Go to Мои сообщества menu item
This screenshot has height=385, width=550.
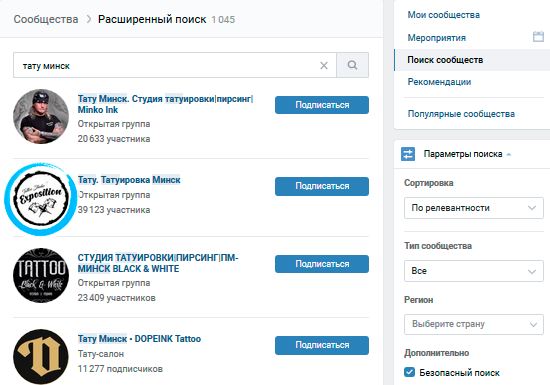[x=443, y=15]
